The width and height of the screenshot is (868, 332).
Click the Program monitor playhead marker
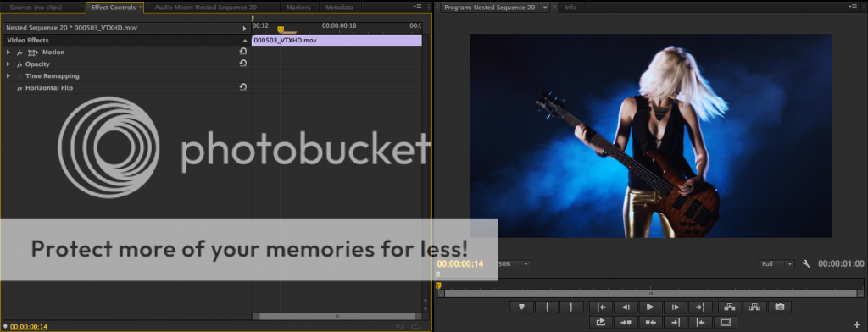click(x=438, y=286)
